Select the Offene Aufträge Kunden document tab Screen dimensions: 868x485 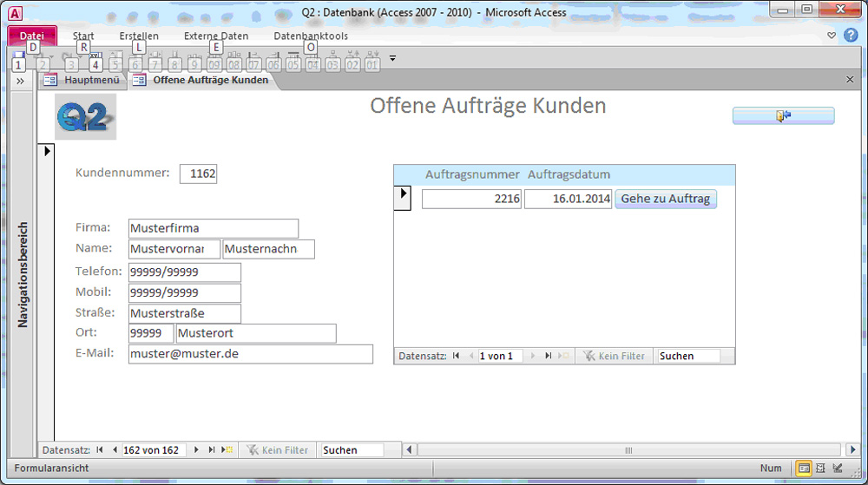(201, 80)
